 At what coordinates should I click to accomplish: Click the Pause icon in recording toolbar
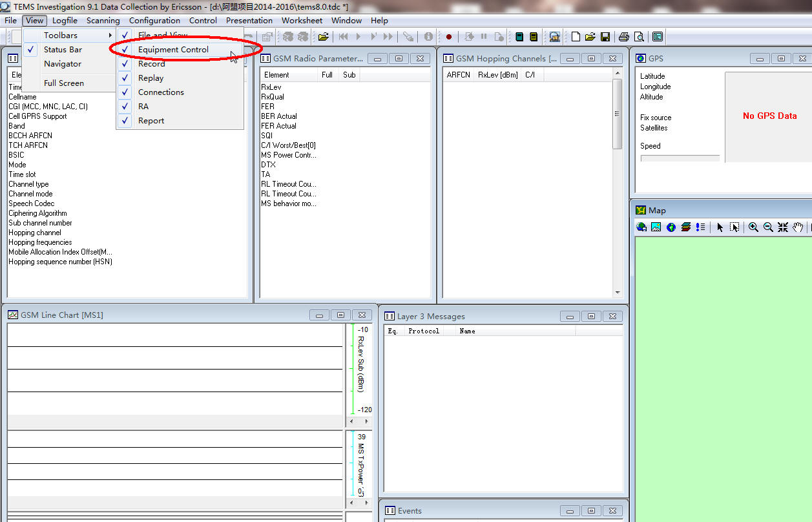[x=484, y=37]
